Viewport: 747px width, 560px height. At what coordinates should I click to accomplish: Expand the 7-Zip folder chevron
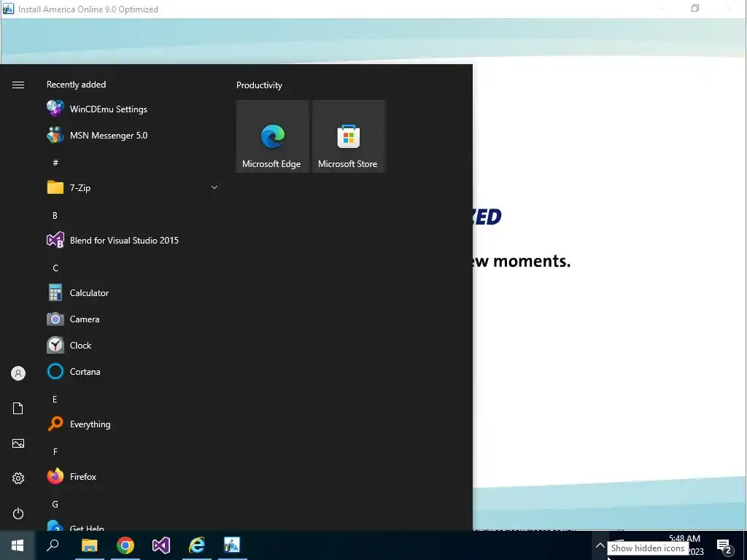coord(214,187)
